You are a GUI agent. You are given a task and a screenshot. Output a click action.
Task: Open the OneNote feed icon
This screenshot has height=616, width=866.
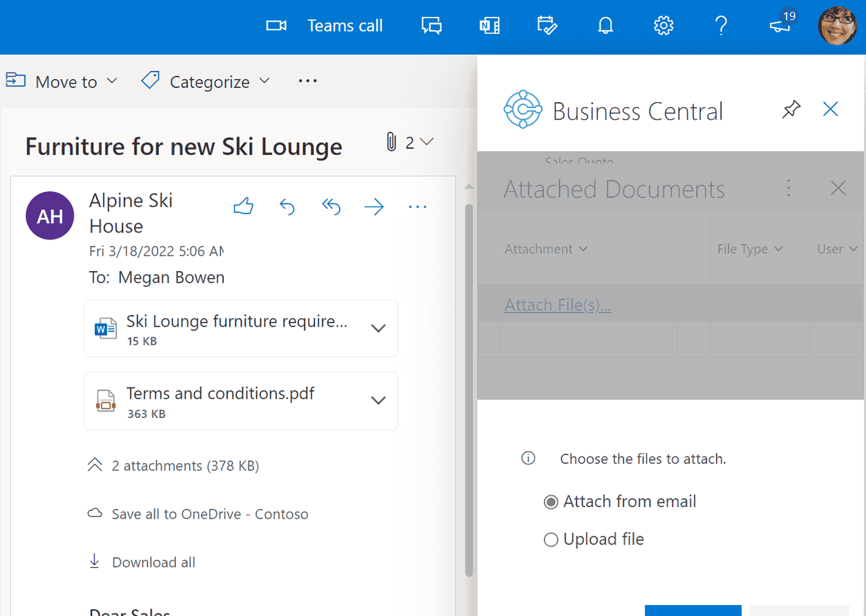489,25
